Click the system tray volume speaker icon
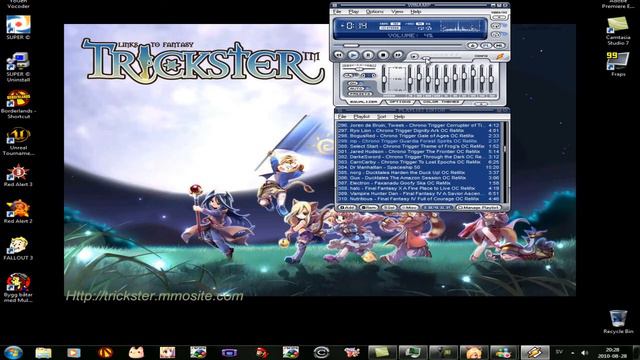 coord(584,352)
